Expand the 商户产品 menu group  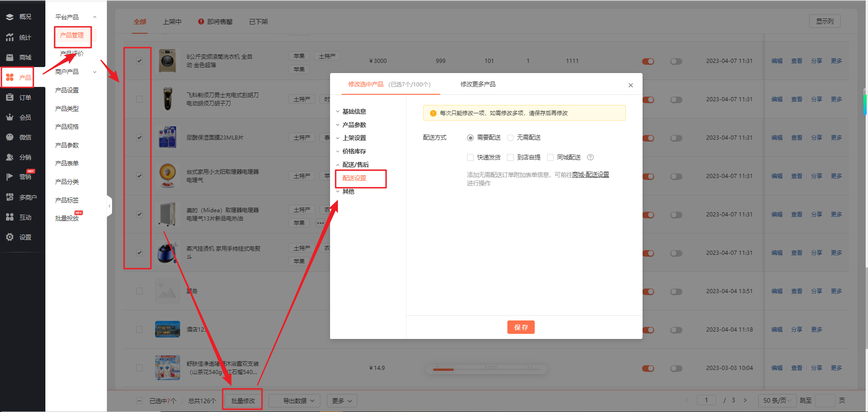(94, 72)
